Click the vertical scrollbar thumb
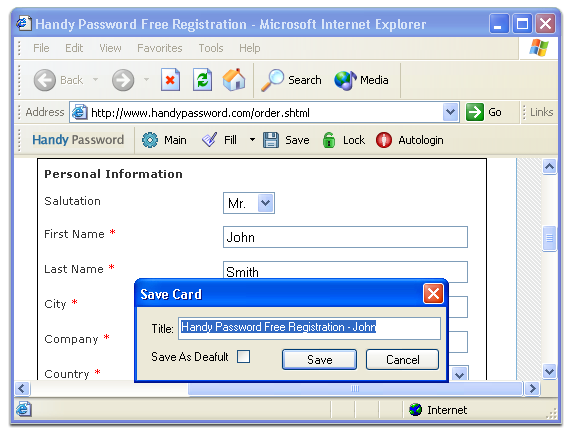 point(549,238)
